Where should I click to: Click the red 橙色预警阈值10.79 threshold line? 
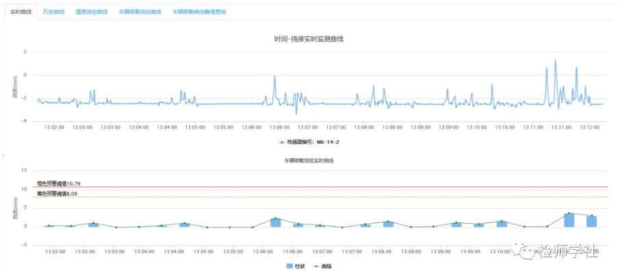320,187
